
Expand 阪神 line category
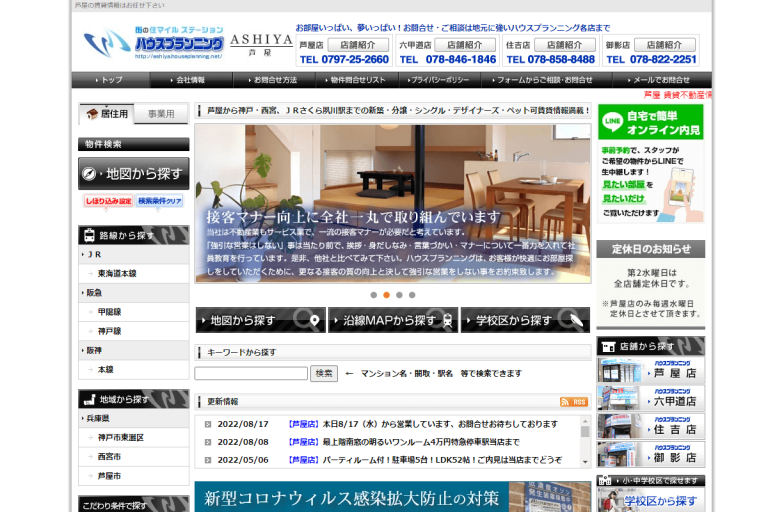click(133, 350)
